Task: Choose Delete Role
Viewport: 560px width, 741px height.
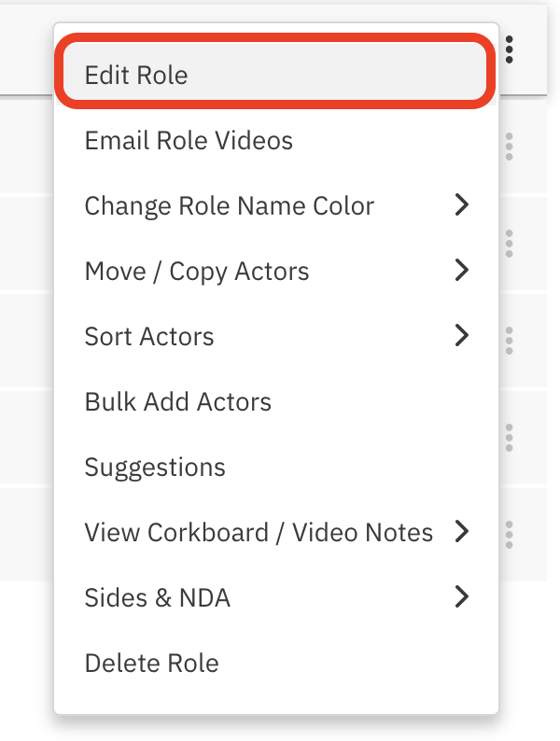Action: click(151, 664)
